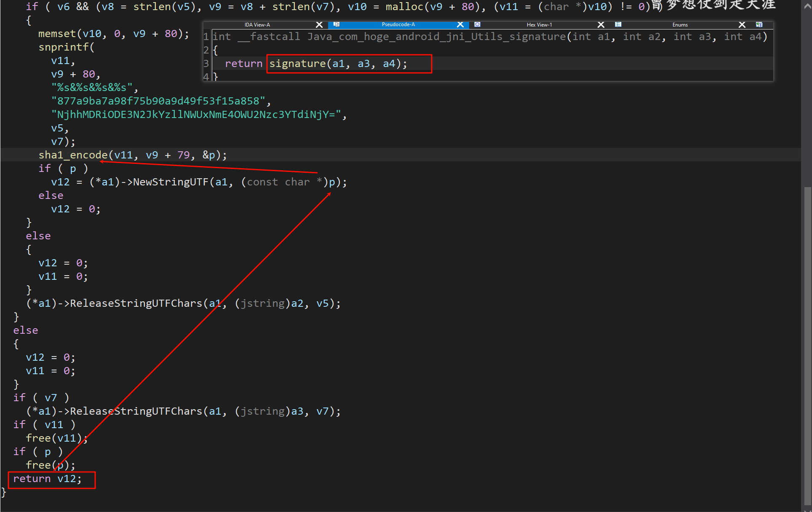The width and height of the screenshot is (812, 512).
Task: Close the Enums tab
Action: [742, 25]
